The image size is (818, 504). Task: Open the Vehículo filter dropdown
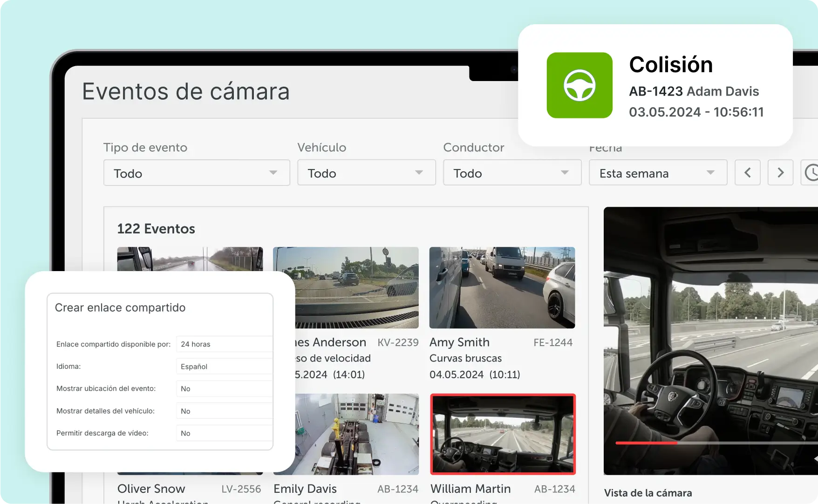(367, 173)
